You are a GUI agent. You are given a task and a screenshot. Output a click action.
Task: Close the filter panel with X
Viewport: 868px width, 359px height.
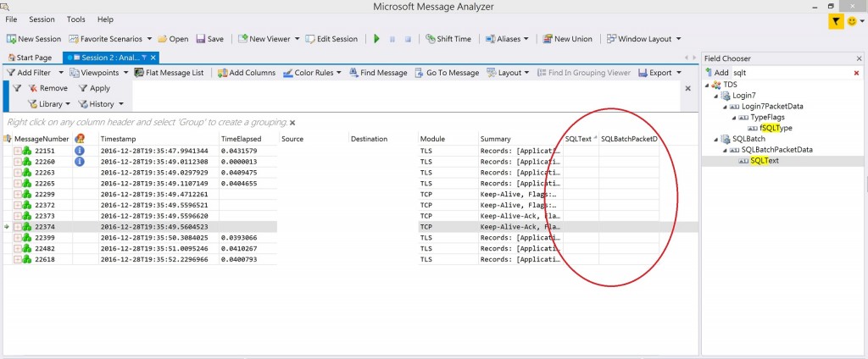click(x=688, y=89)
